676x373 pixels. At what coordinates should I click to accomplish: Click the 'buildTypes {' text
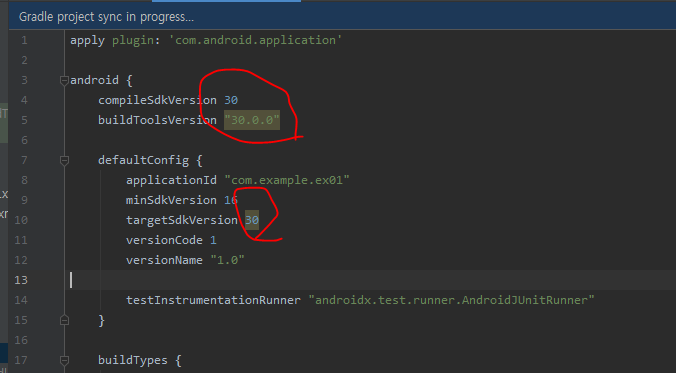[140, 360]
